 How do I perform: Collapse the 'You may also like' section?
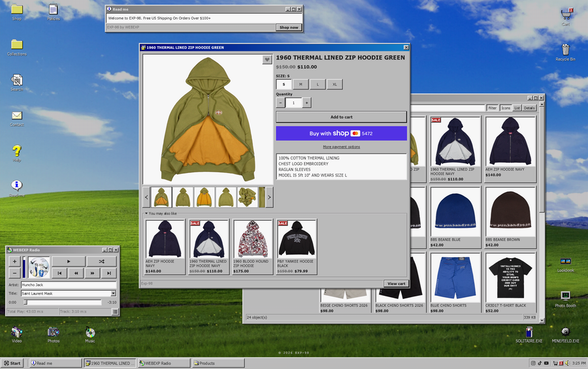(161, 214)
